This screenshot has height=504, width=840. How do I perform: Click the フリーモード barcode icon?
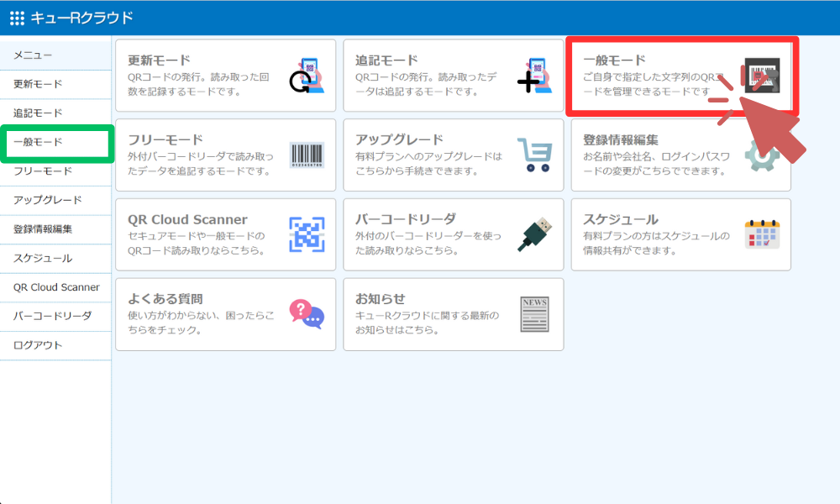tap(307, 155)
